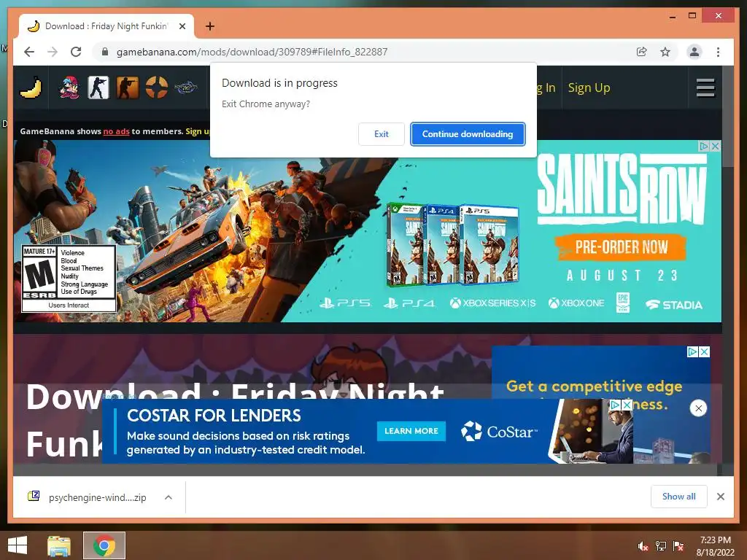Viewport: 747px width, 560px height.
Task: Expand options for psychengine-wind zip download
Action: coord(169,497)
